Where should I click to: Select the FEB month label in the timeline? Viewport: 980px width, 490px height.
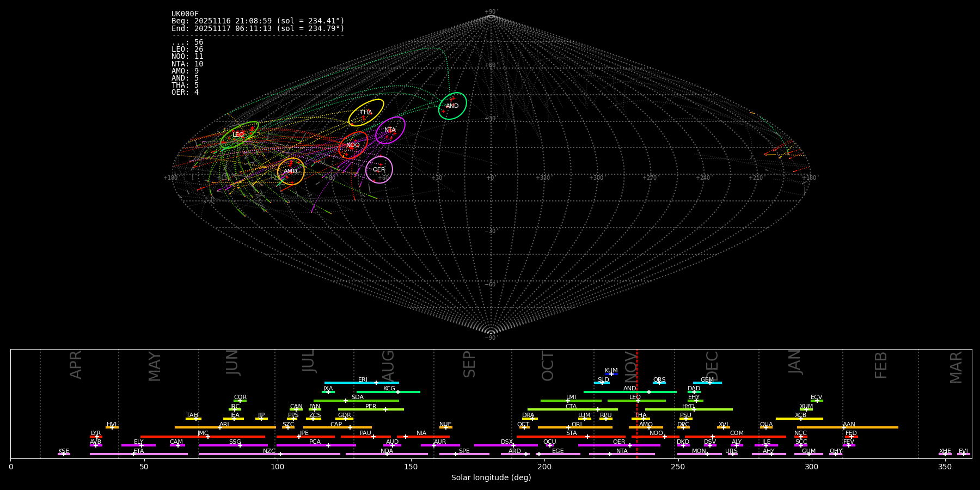click(880, 365)
